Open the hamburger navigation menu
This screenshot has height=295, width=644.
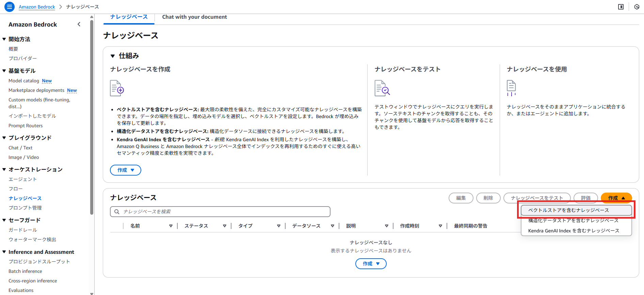click(10, 6)
